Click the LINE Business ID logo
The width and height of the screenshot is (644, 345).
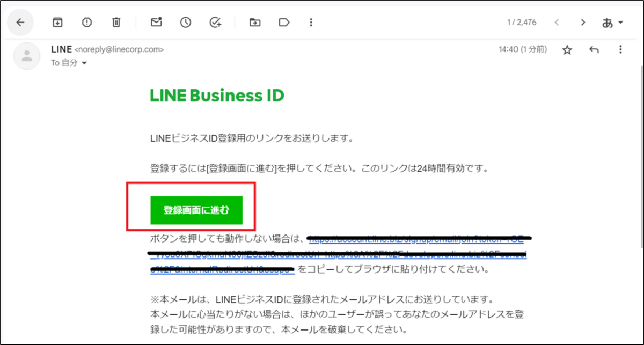(217, 96)
